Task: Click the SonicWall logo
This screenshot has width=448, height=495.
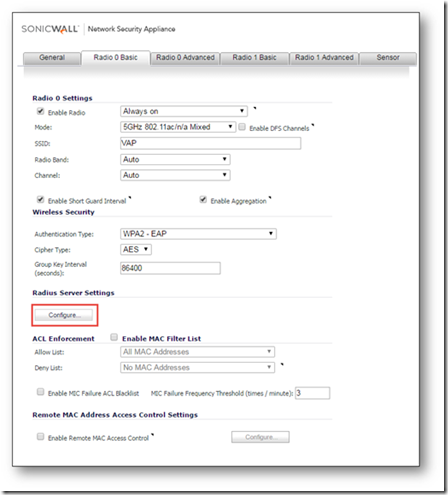Action: tap(50, 29)
